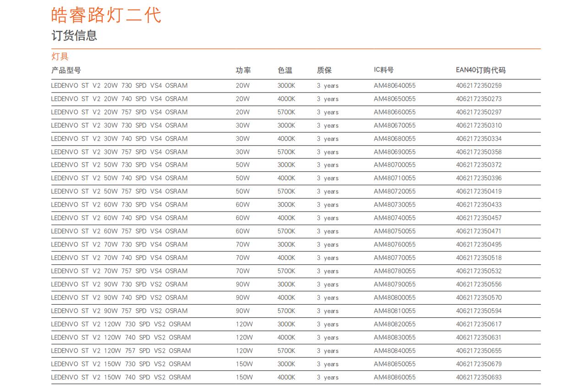Click EAN code 4062172350457
Viewport: 588px width, 387px height.
[479, 218]
